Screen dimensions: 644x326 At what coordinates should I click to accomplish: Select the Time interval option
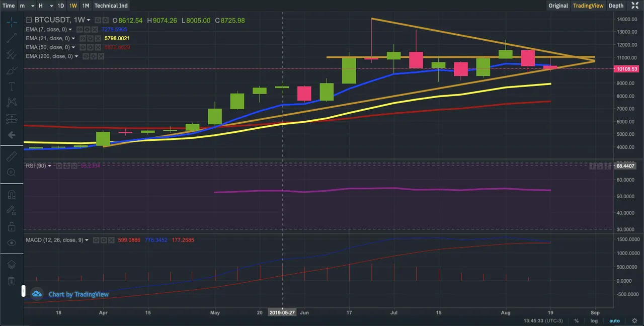9,6
